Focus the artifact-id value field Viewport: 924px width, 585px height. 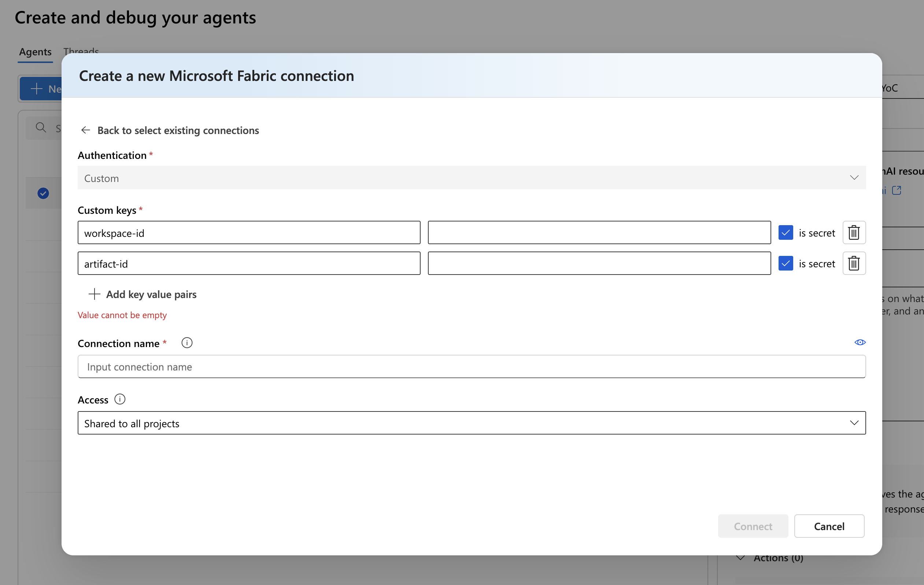coord(599,263)
